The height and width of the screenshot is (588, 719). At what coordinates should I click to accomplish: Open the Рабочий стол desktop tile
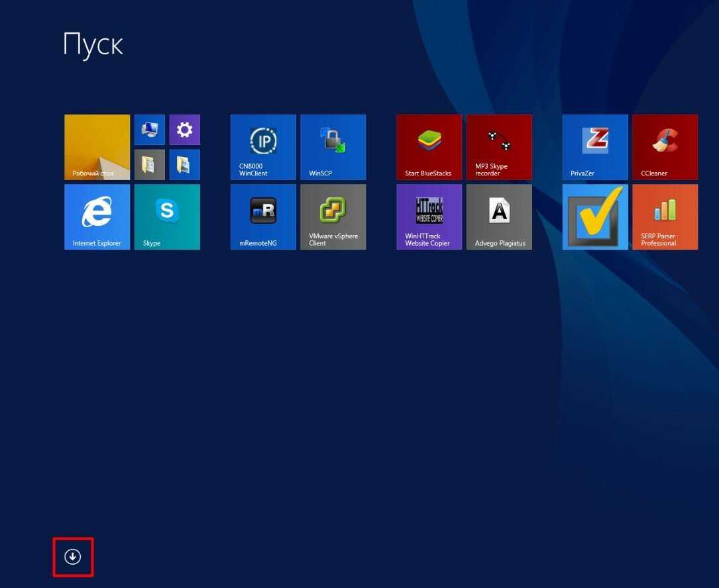tap(97, 147)
